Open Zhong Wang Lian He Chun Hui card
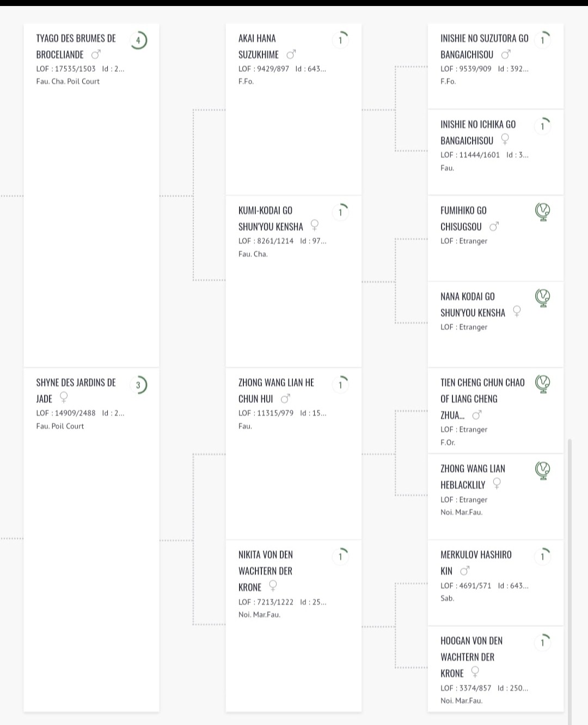588x725 pixels. click(x=293, y=454)
